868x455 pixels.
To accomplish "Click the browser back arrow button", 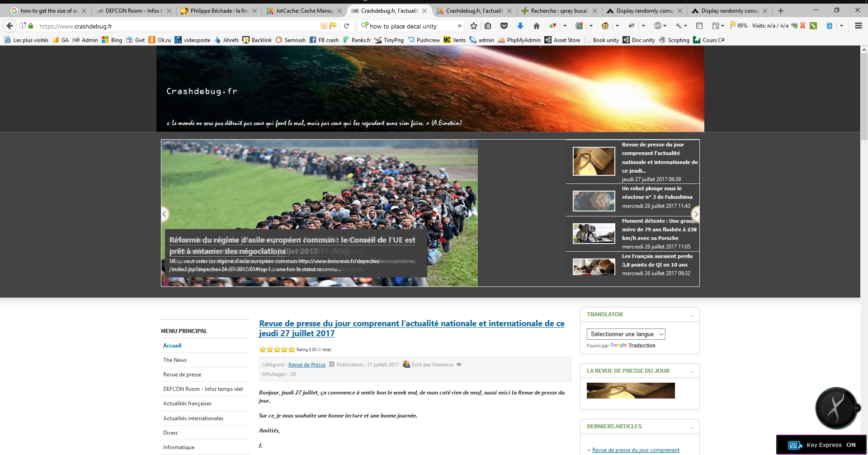I will coord(9,26).
